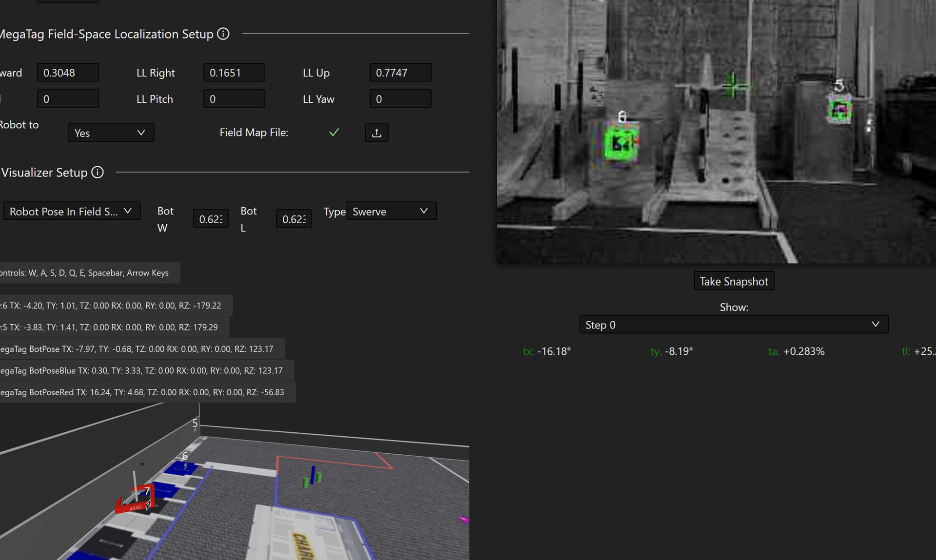Open the Robot Pose In Field Space dropdown
Screen dimensions: 936x560
pos(72,211)
